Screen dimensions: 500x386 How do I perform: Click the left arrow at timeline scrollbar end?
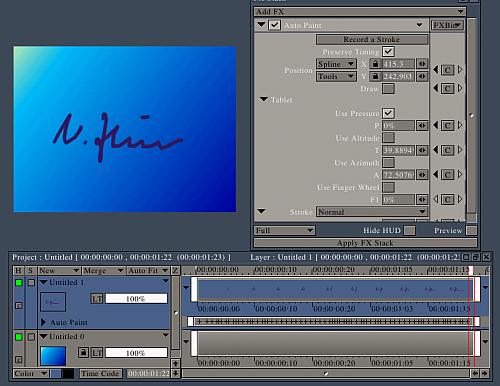475,373
